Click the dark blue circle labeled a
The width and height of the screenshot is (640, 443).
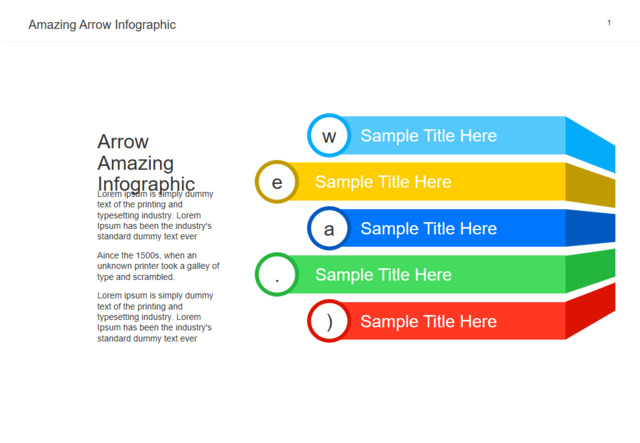point(329,229)
